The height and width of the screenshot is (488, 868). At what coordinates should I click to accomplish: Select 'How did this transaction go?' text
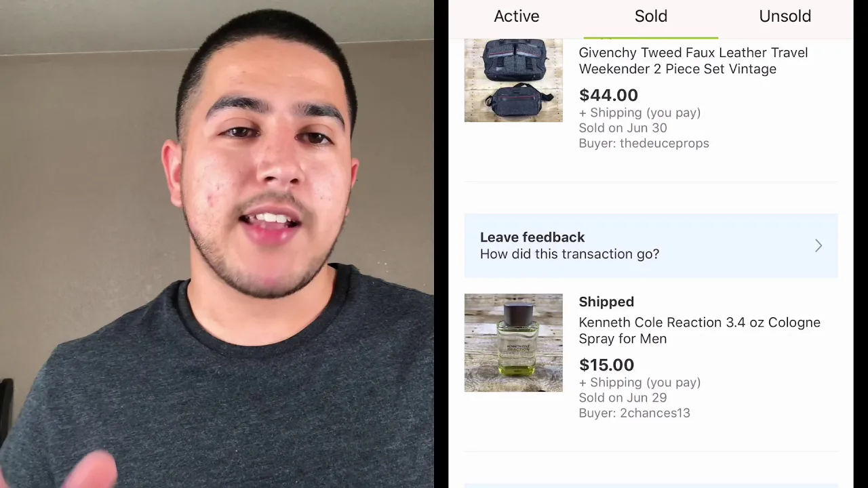[570, 254]
